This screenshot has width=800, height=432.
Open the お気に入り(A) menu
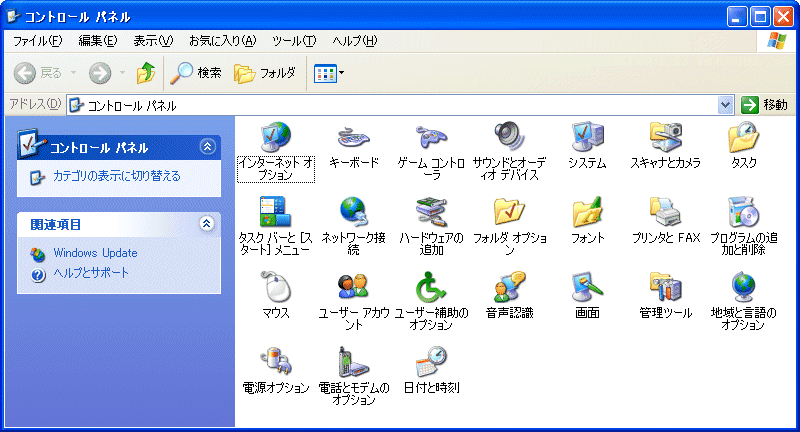222,41
